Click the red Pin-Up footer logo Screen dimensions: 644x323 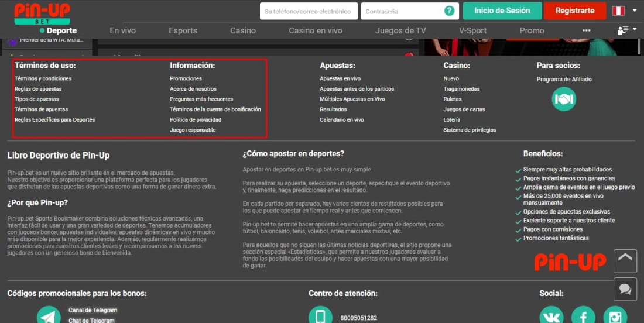pyautogui.click(x=570, y=262)
